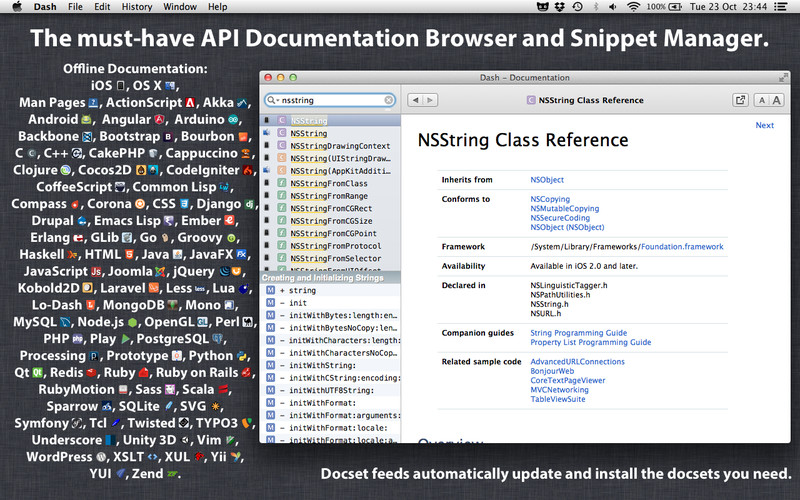Click the Tue 23 Oct 23:44 clock
Viewport: 800px width, 500px height.
728,7
